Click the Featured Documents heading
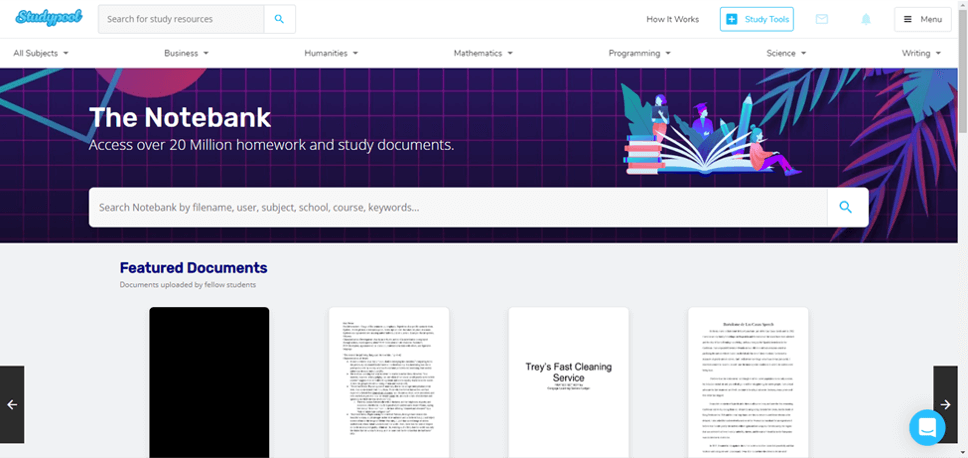 click(x=193, y=268)
